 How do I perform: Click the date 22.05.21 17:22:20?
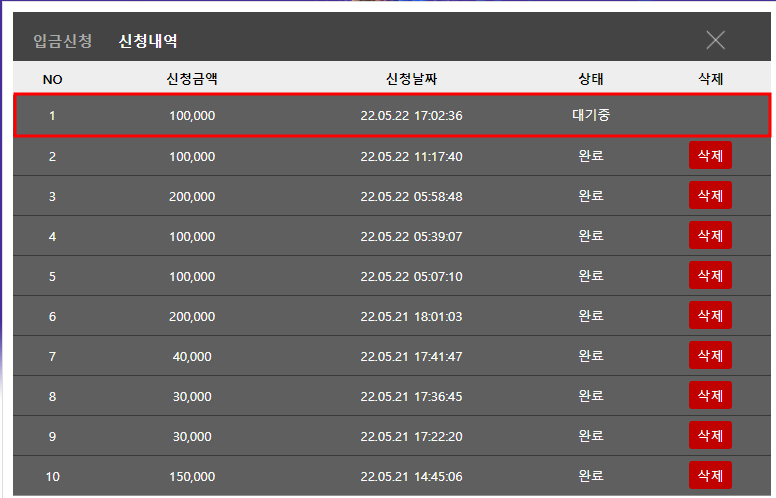[x=411, y=437]
